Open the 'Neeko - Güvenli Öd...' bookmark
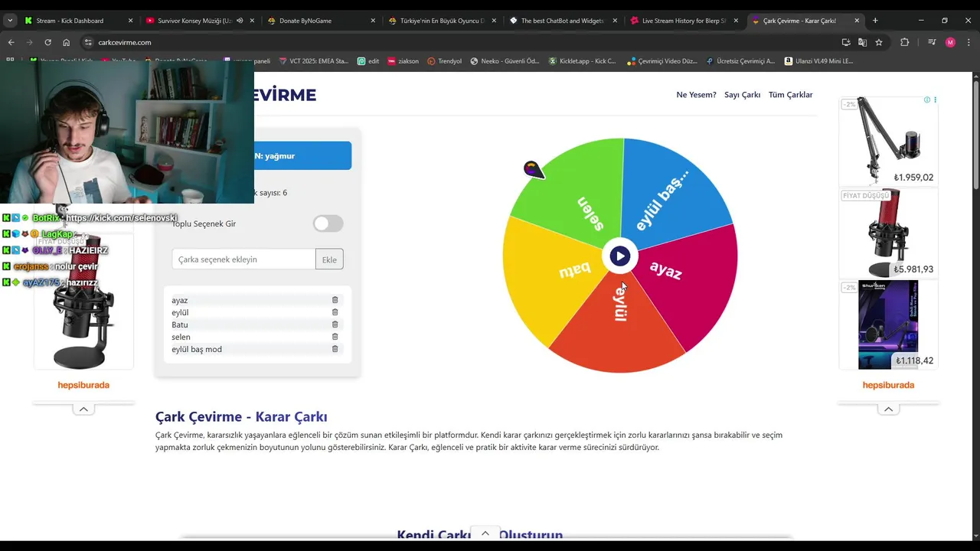Image resolution: width=980 pixels, height=551 pixels. coord(505,61)
